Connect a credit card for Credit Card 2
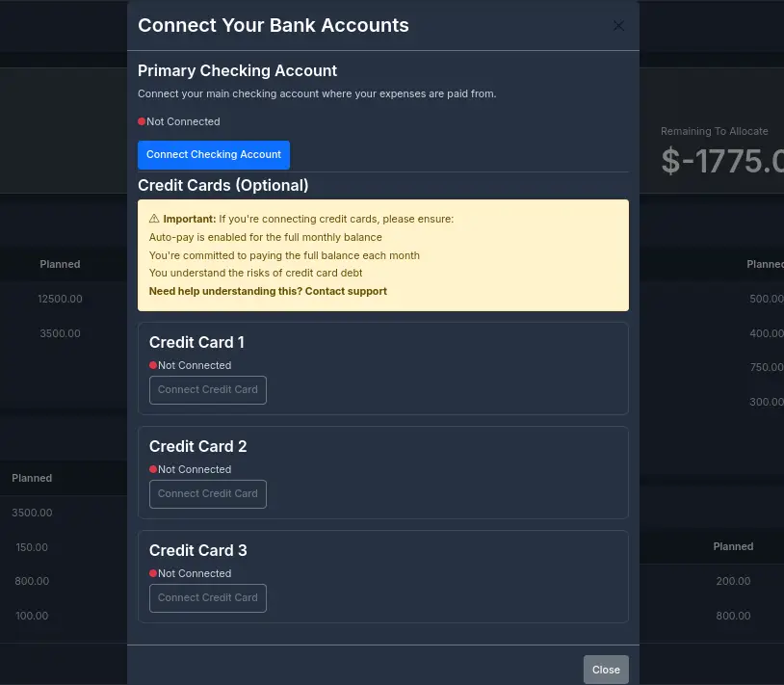 [x=208, y=494]
